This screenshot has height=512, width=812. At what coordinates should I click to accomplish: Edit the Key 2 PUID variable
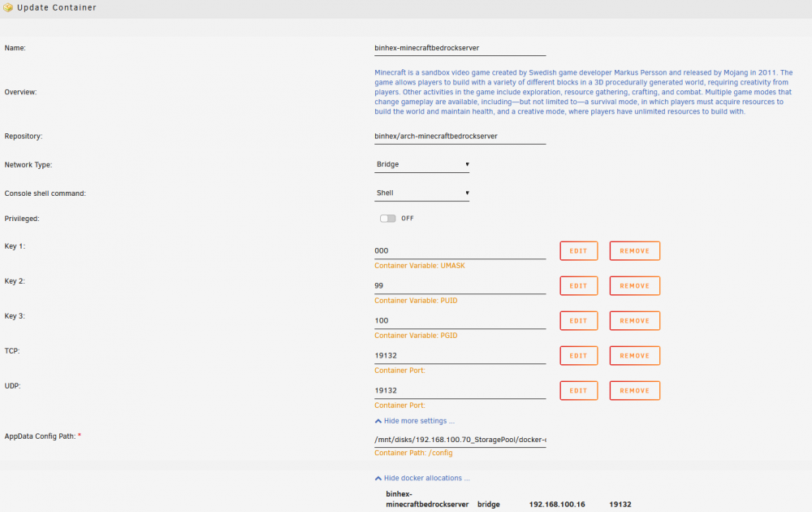tap(578, 285)
